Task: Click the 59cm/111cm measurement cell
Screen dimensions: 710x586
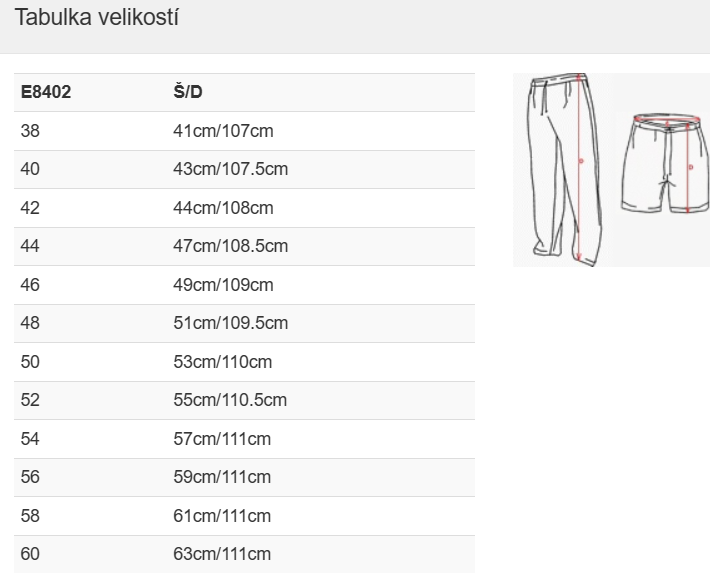Action: coord(222,477)
